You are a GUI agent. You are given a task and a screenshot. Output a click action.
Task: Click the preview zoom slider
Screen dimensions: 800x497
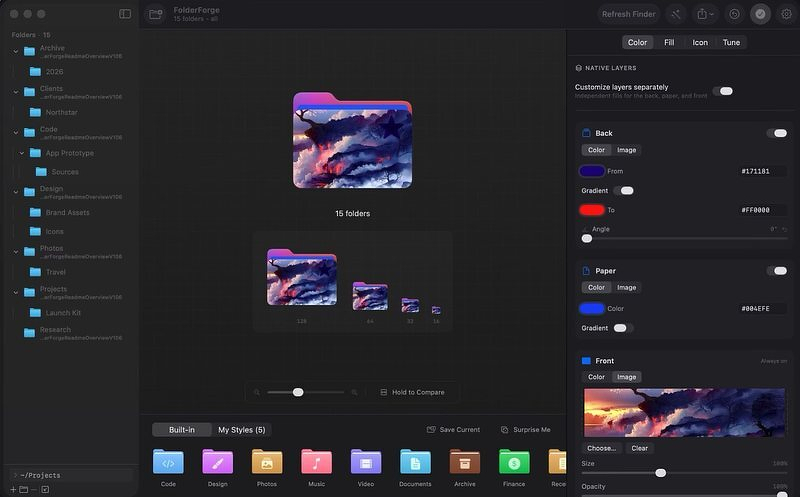point(305,392)
